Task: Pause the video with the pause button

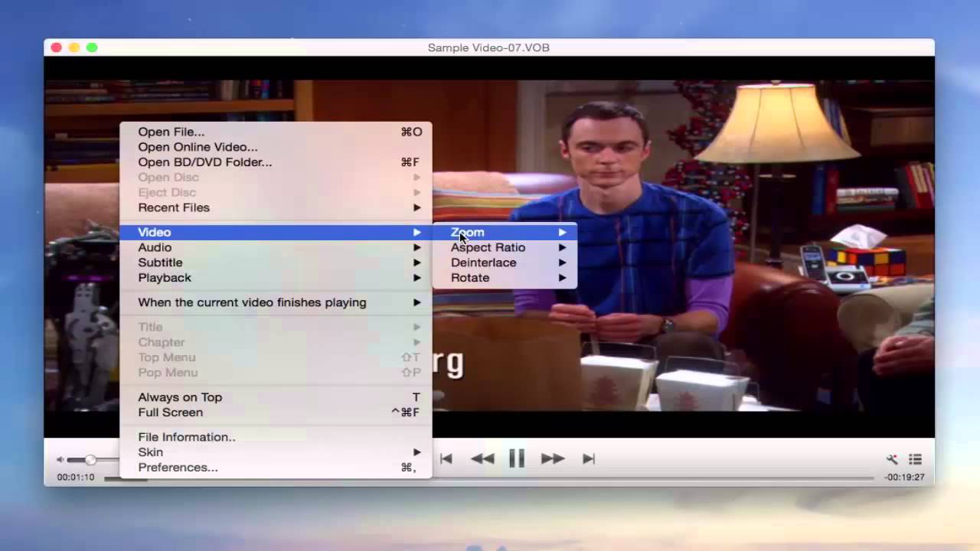Action: (x=517, y=458)
